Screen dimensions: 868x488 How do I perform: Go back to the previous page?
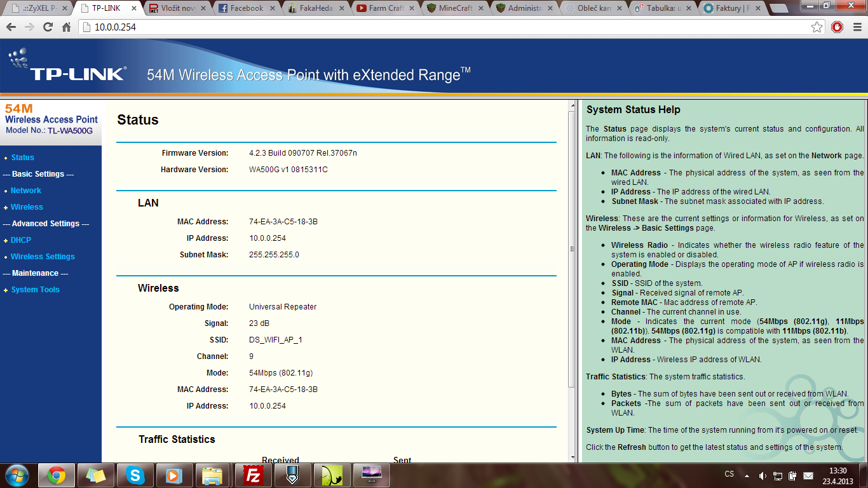11,27
